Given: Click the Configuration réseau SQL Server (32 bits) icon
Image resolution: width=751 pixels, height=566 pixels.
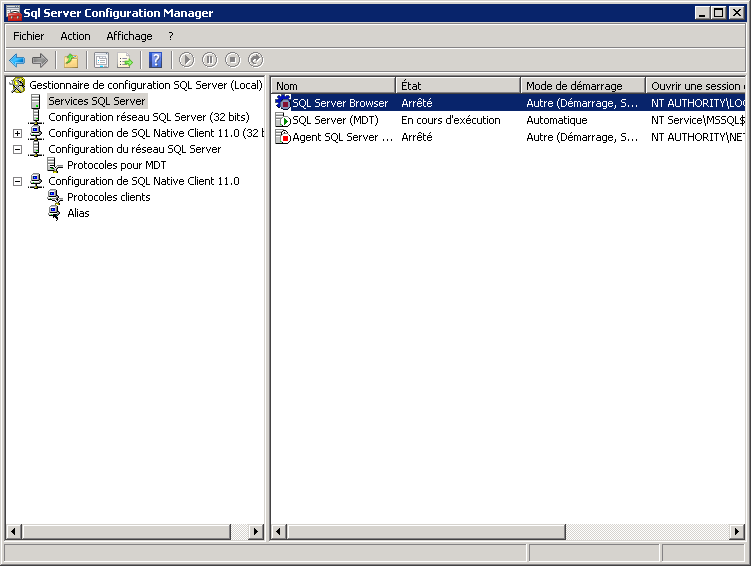Looking at the screenshot, I should pyautogui.click(x=36, y=117).
